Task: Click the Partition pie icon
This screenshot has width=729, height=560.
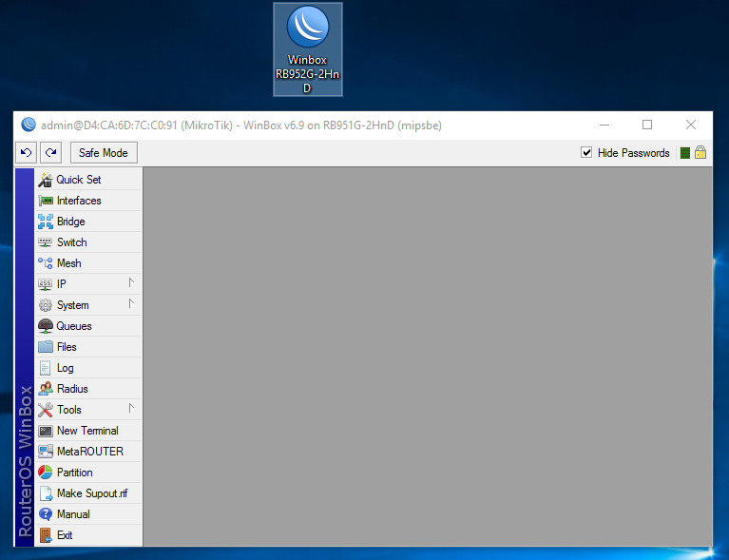Action: pos(46,473)
